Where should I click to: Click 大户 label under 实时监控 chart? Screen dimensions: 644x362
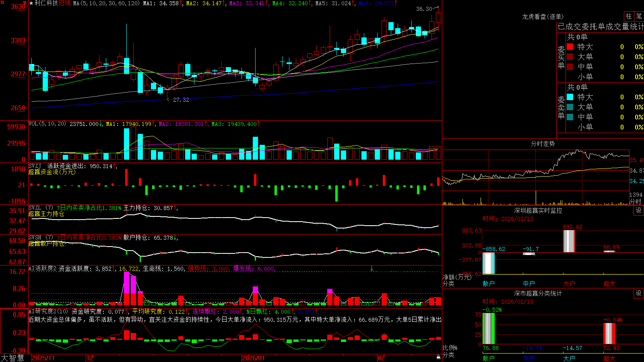pyautogui.click(x=569, y=284)
